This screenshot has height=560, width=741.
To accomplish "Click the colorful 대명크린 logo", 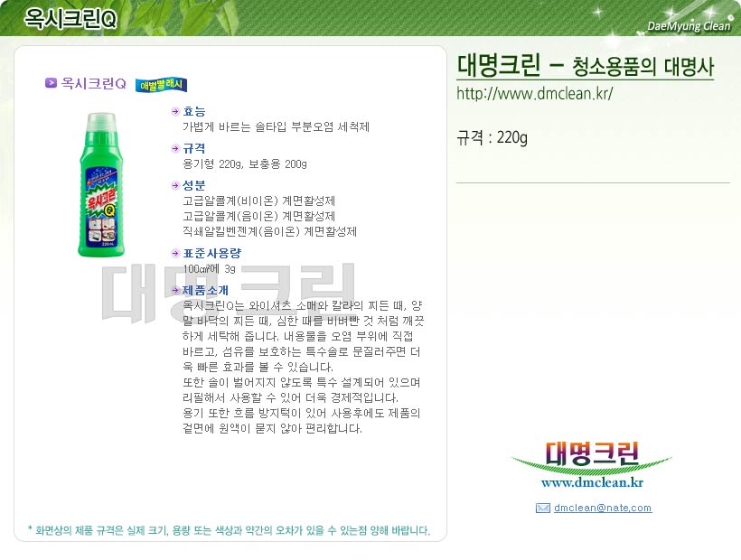I will (x=592, y=454).
